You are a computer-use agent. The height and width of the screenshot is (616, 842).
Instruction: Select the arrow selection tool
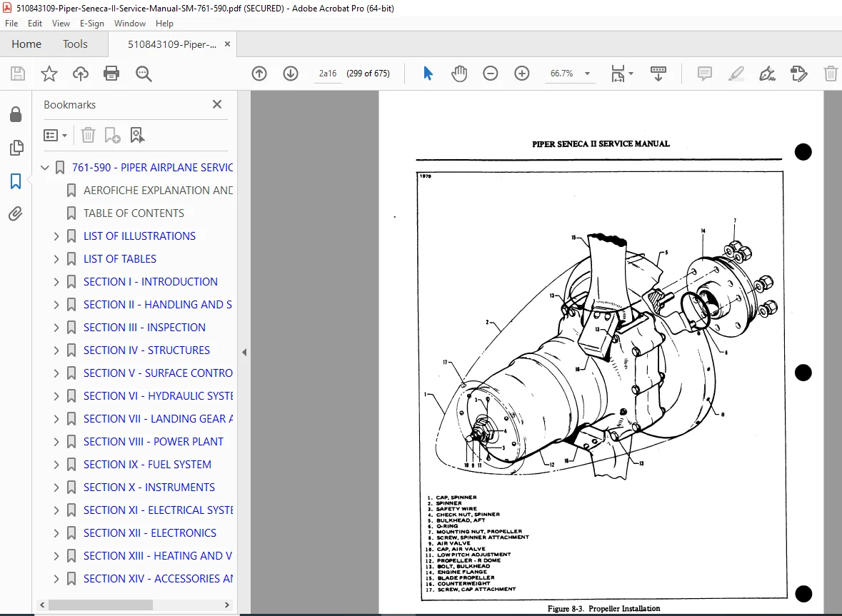click(x=428, y=74)
